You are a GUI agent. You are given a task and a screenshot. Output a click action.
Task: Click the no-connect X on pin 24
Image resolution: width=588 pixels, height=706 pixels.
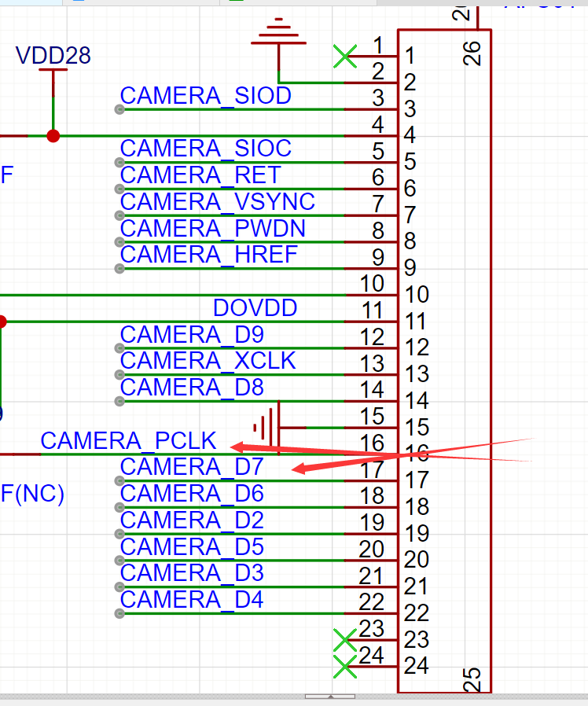(x=344, y=666)
